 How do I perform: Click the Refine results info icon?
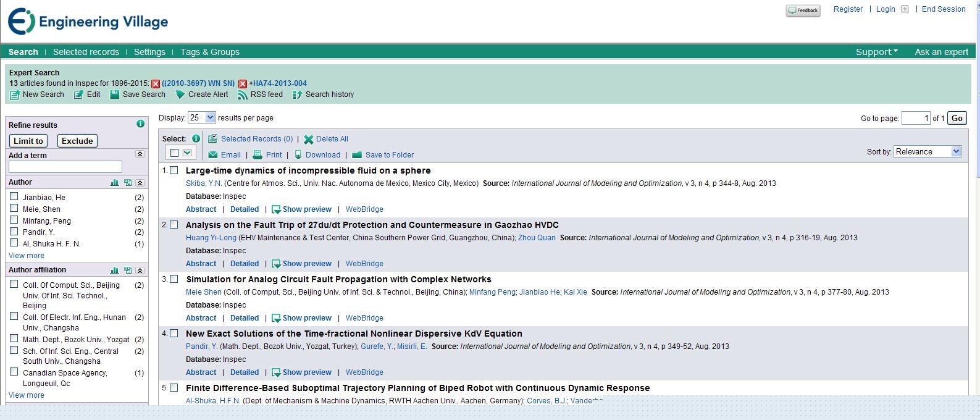click(x=140, y=124)
